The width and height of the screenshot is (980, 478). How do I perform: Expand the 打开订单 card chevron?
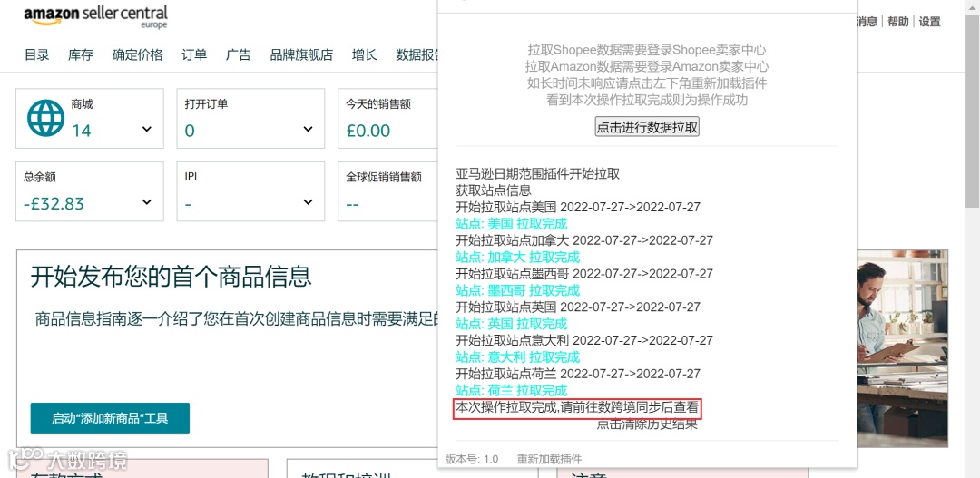pyautogui.click(x=309, y=130)
